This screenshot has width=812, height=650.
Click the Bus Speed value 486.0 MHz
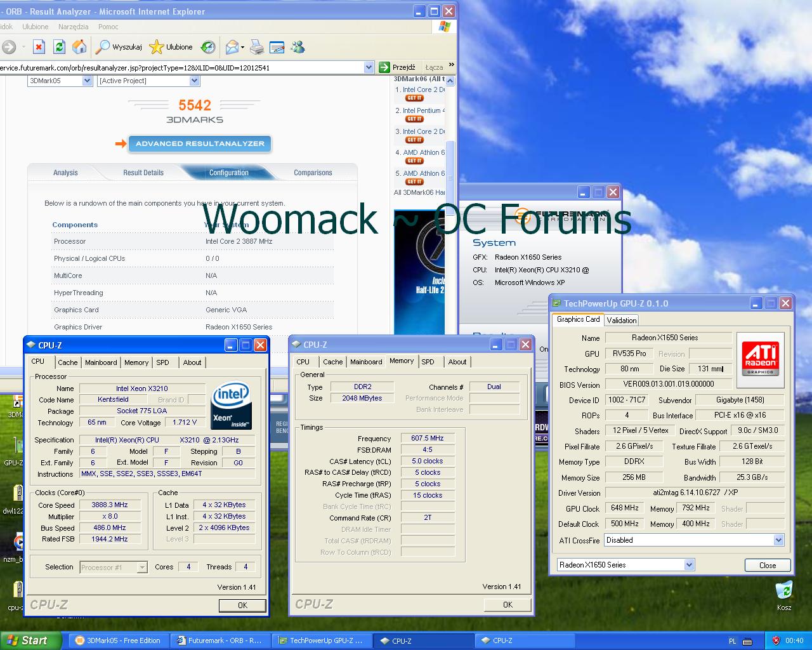coord(112,528)
